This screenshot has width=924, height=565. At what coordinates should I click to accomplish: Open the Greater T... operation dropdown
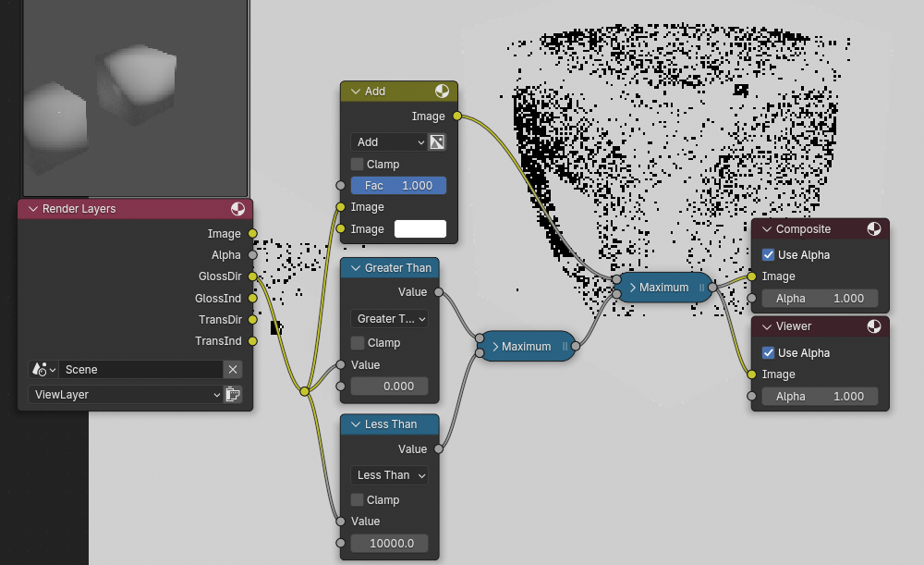(389, 319)
